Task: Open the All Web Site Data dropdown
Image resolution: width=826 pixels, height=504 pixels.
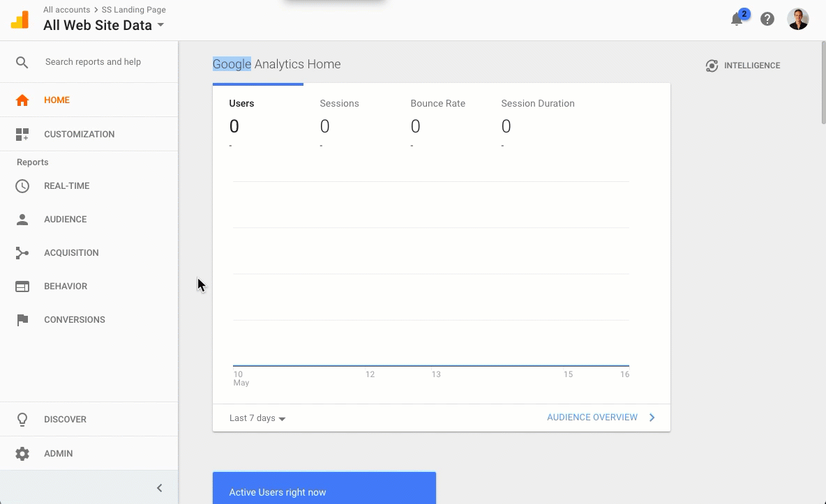Action: tap(104, 26)
